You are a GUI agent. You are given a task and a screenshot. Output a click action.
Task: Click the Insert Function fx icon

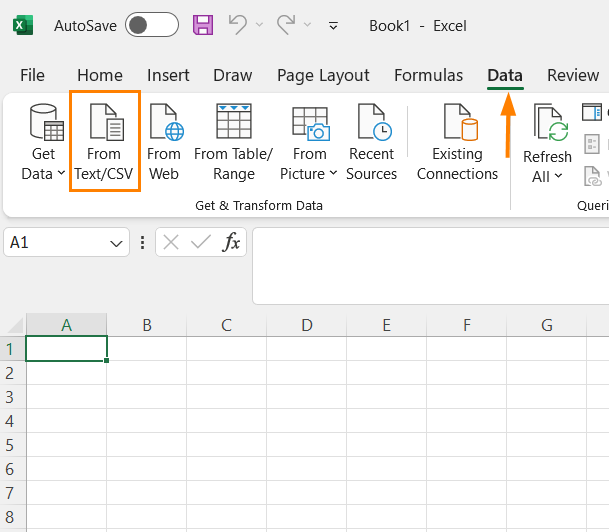click(231, 242)
